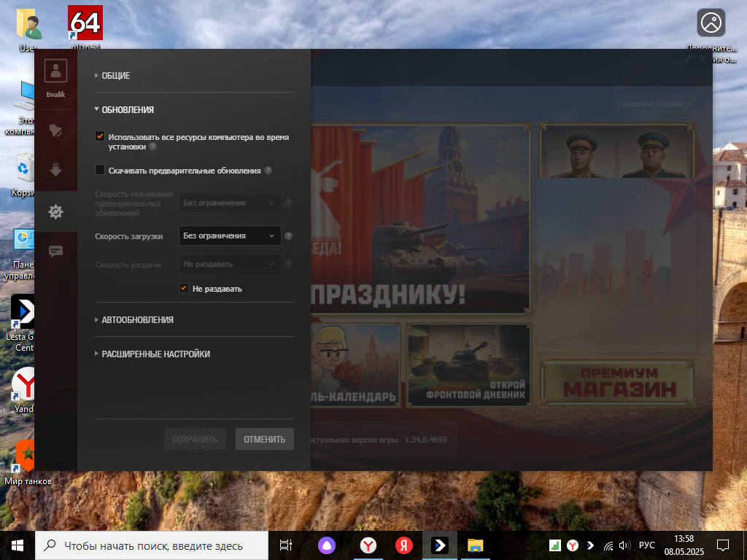
Task: Open the tivalik profile avatar icon
Action: (x=55, y=71)
